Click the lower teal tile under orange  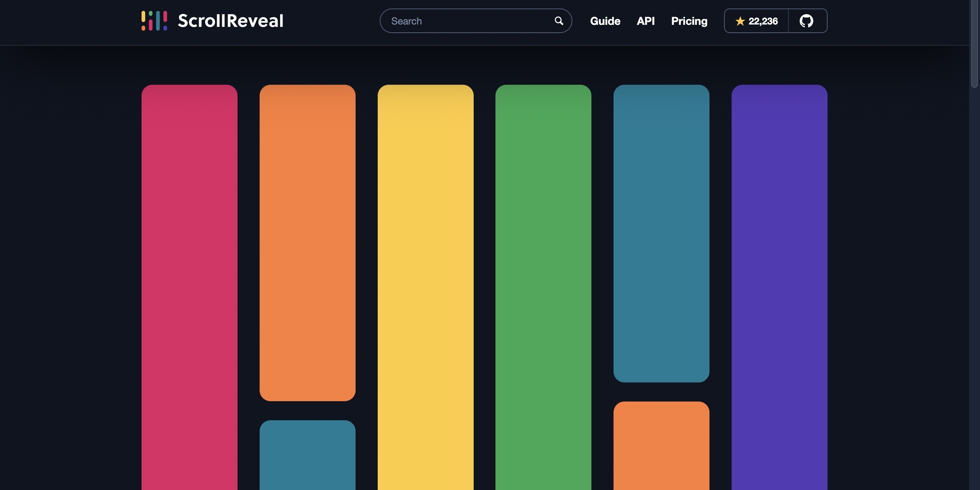tap(307, 455)
